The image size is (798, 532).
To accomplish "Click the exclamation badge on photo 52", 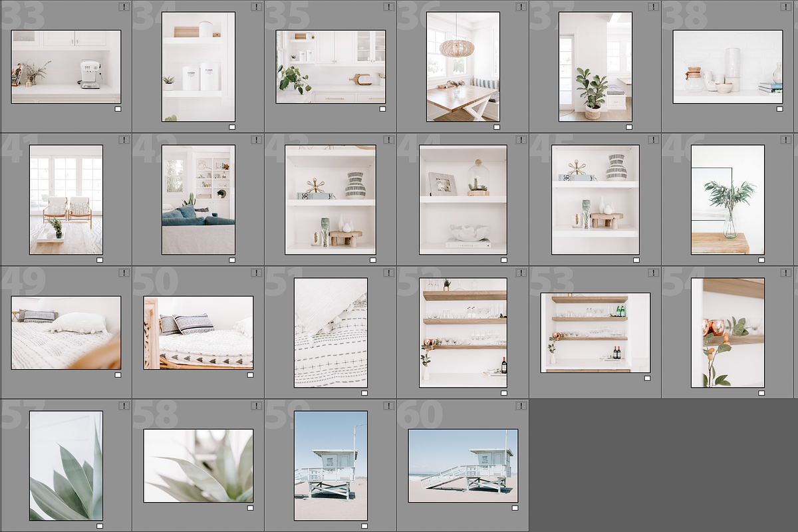I will pyautogui.click(x=521, y=273).
